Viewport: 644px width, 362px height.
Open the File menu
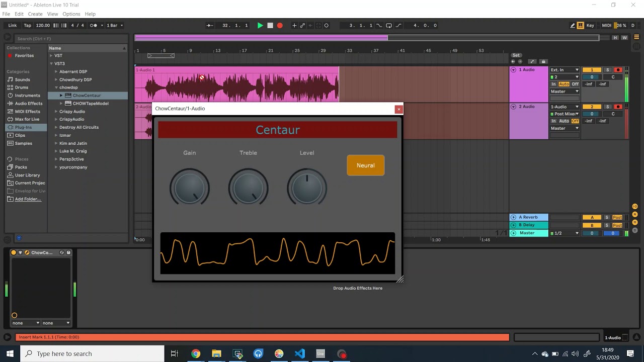(x=6, y=14)
